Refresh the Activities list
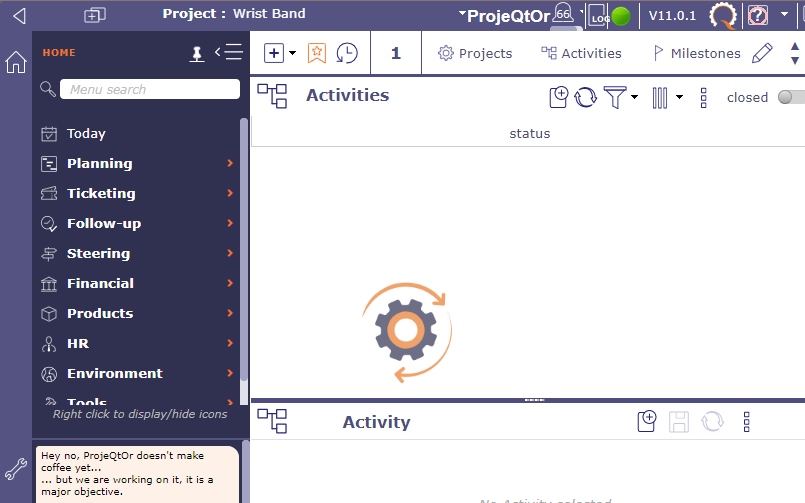The image size is (805, 503). [x=585, y=97]
